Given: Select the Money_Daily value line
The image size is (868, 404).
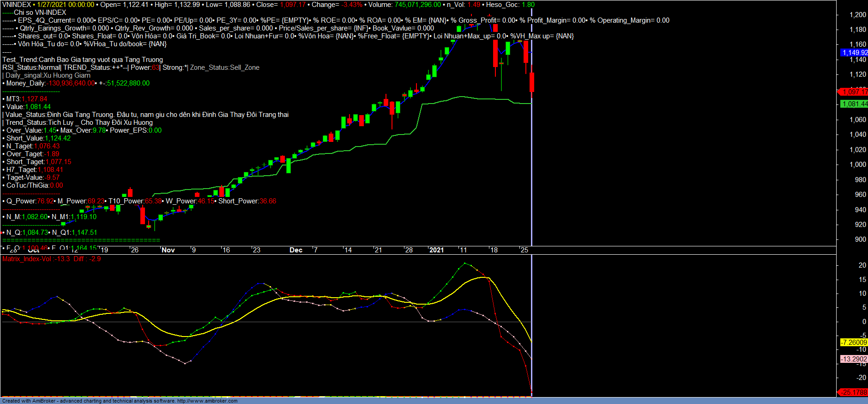Looking at the screenshot, I should [76, 83].
